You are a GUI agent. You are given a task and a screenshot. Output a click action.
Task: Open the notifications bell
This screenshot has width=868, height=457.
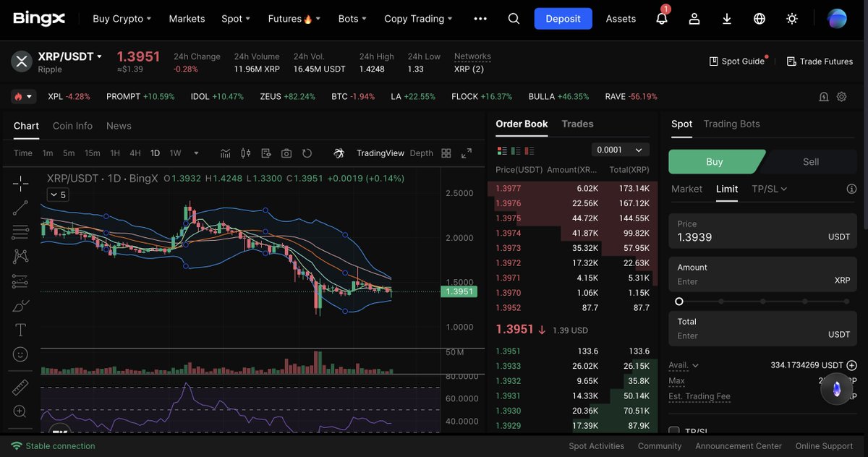pos(662,19)
